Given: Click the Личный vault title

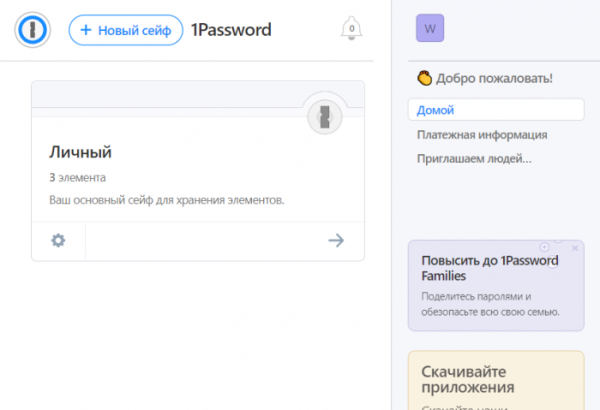Looking at the screenshot, I should tap(80, 152).
